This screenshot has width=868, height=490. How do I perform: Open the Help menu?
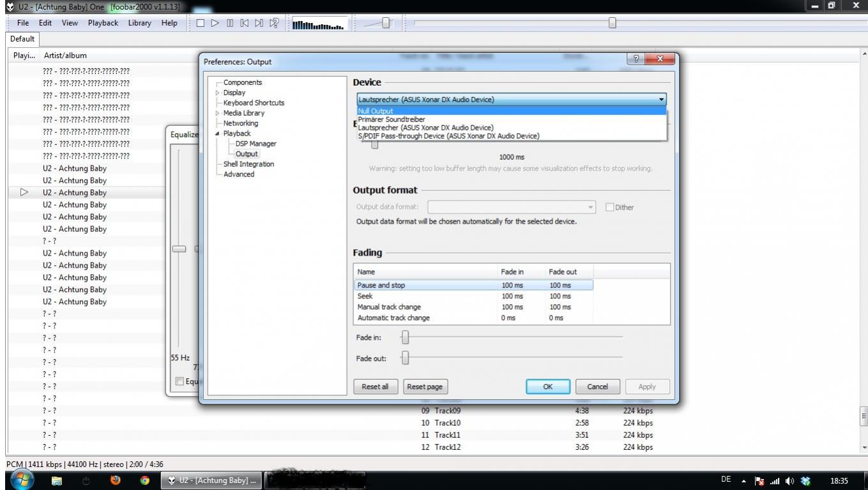point(169,23)
